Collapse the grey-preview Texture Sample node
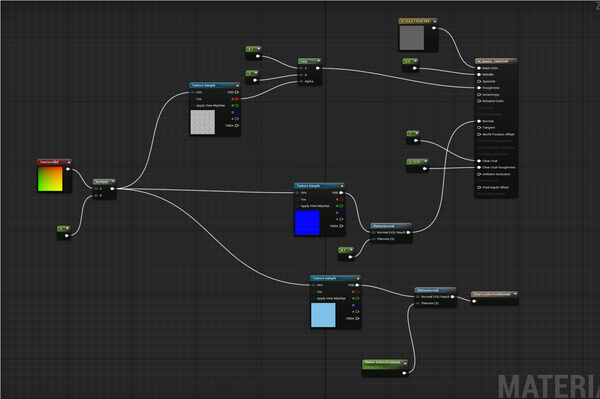Viewport: 600px width, 399px height. [237, 85]
